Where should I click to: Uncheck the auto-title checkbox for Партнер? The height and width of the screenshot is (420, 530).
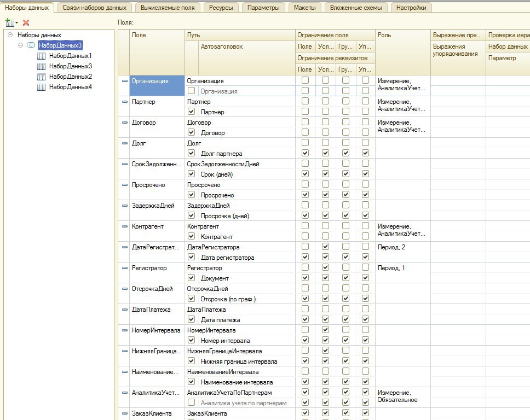(191, 111)
